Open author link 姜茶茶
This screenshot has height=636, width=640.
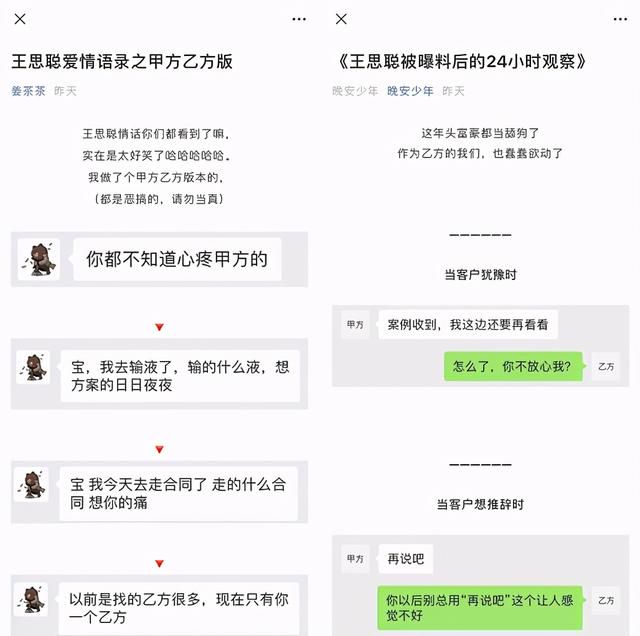tap(28, 91)
